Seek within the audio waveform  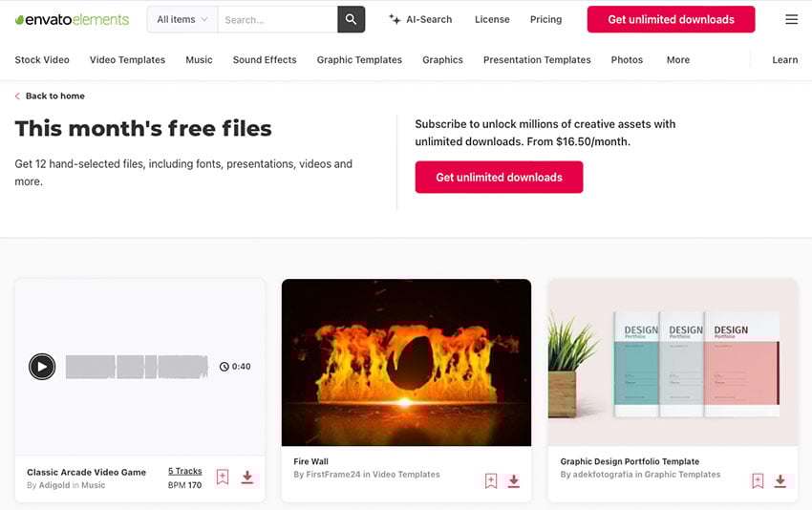tap(137, 367)
